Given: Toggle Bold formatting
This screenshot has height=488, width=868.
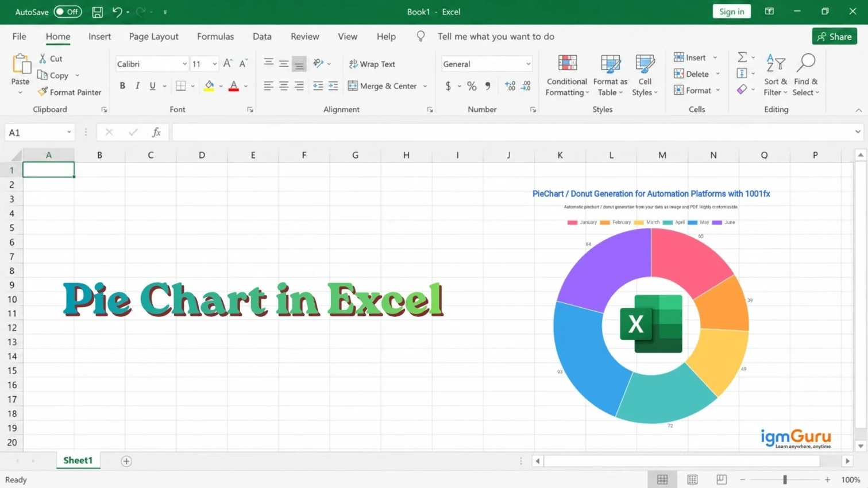Looking at the screenshot, I should [122, 86].
